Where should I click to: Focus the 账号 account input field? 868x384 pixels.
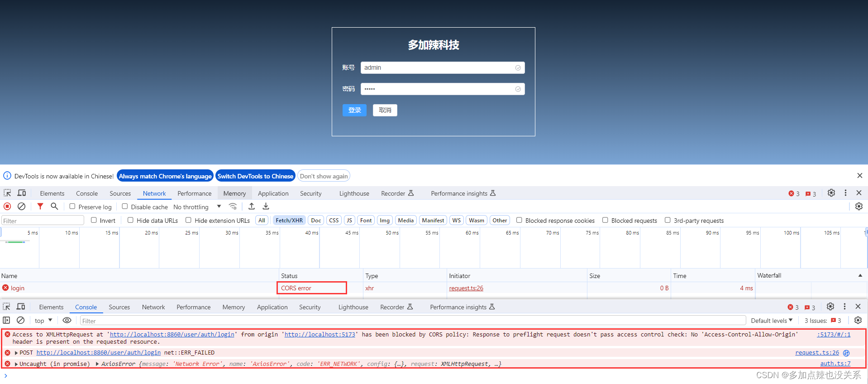pos(443,67)
